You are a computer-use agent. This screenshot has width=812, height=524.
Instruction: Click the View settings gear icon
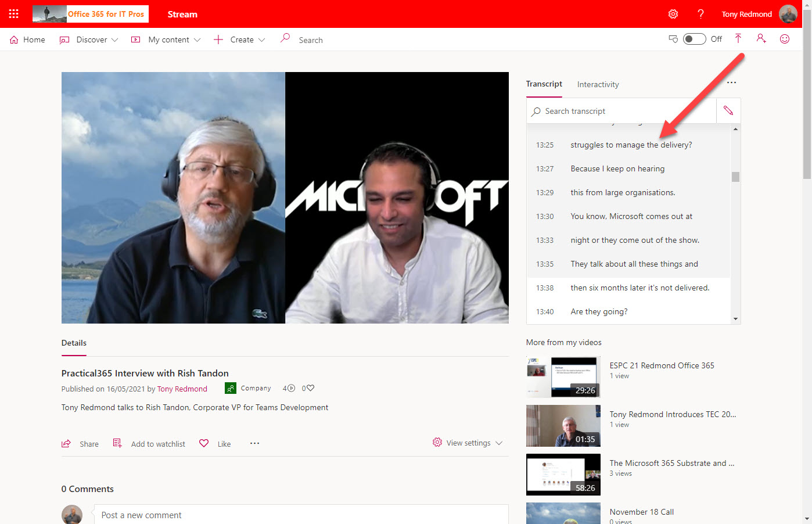437,443
